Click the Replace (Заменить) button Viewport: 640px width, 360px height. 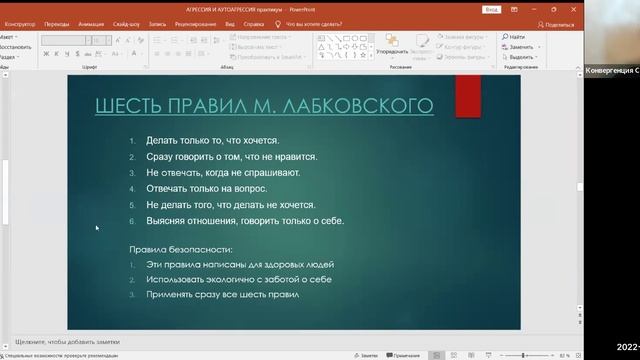tap(518, 47)
